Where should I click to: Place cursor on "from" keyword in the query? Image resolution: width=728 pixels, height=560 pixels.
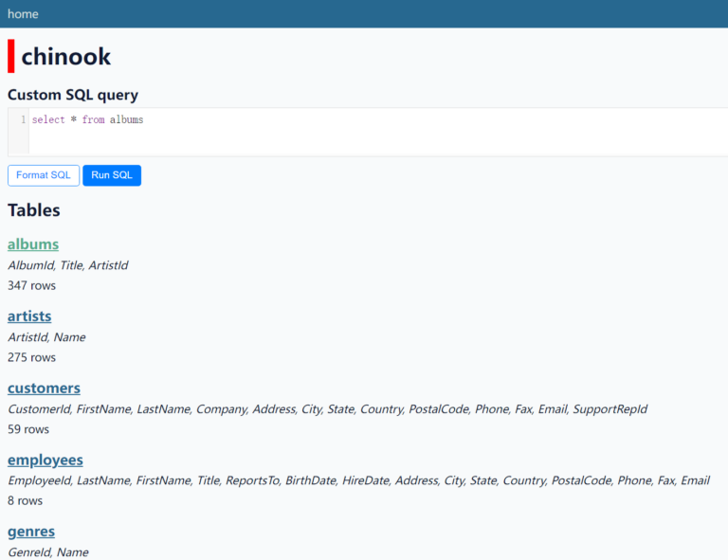click(93, 120)
